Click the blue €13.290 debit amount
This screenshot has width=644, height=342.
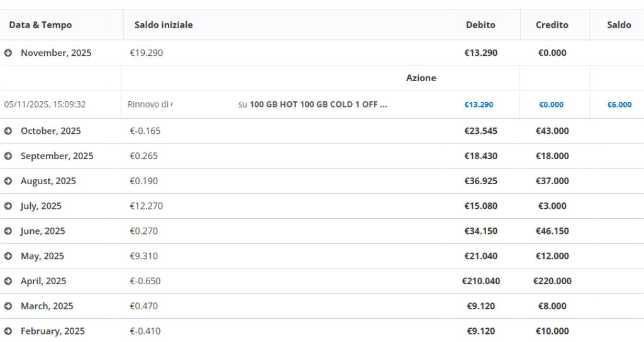tap(479, 105)
